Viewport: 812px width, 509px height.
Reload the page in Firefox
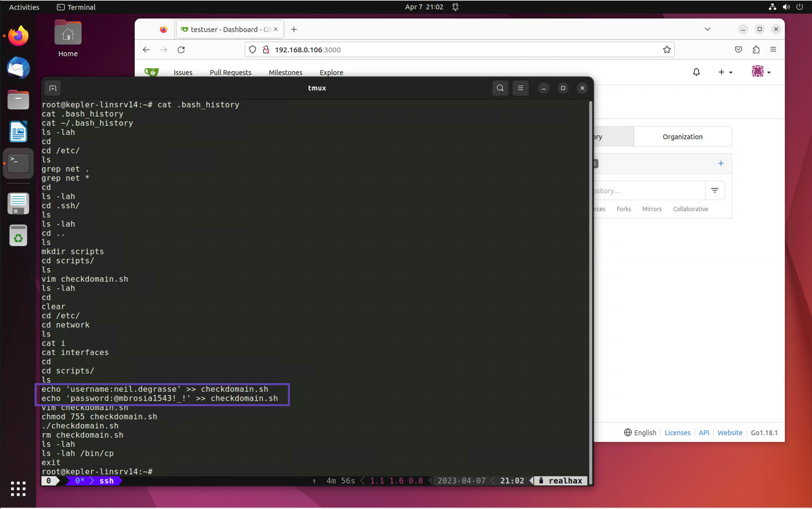pyautogui.click(x=181, y=50)
